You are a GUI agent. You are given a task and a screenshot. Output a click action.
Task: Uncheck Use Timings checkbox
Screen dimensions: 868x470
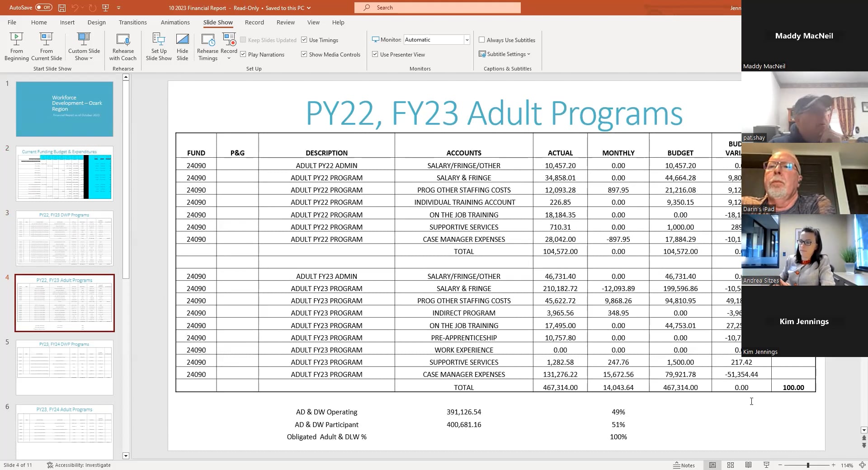[x=304, y=40]
